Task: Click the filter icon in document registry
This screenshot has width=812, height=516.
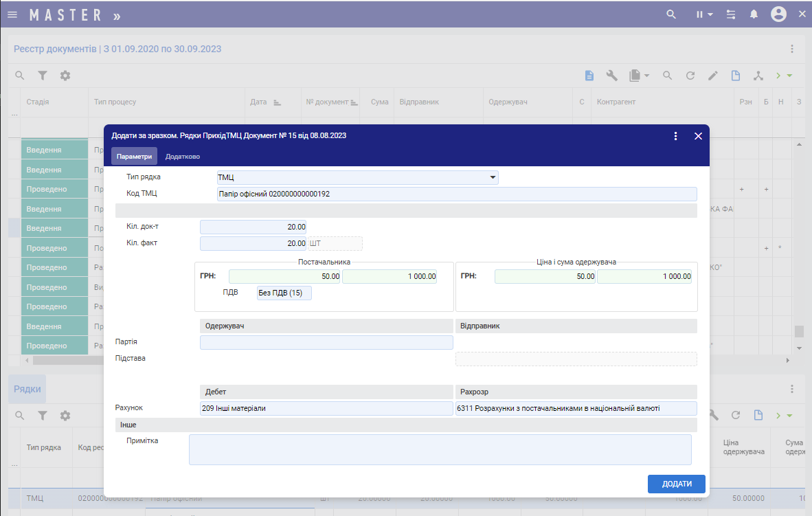Action: pyautogui.click(x=43, y=76)
